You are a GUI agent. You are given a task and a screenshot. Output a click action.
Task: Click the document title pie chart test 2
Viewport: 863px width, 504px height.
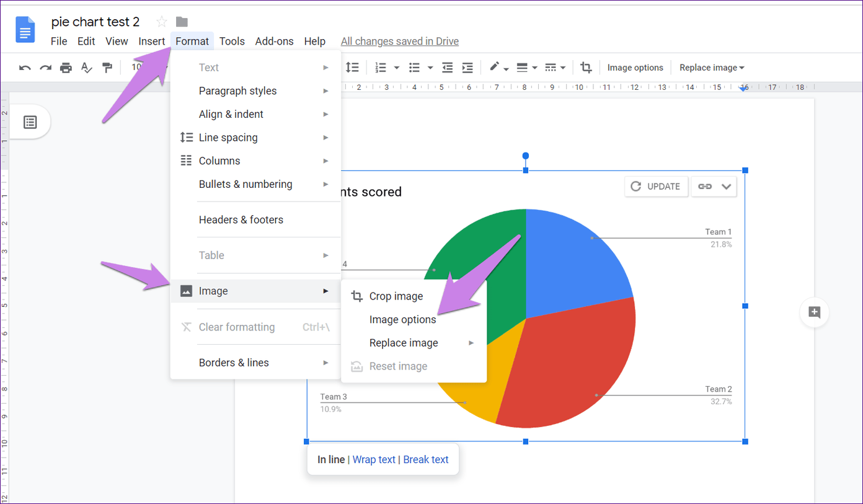(95, 22)
